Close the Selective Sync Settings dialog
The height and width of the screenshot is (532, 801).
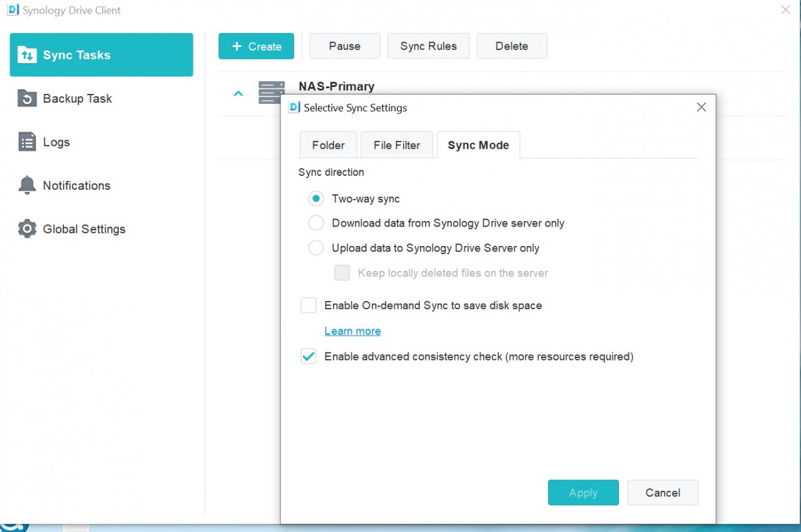point(701,108)
